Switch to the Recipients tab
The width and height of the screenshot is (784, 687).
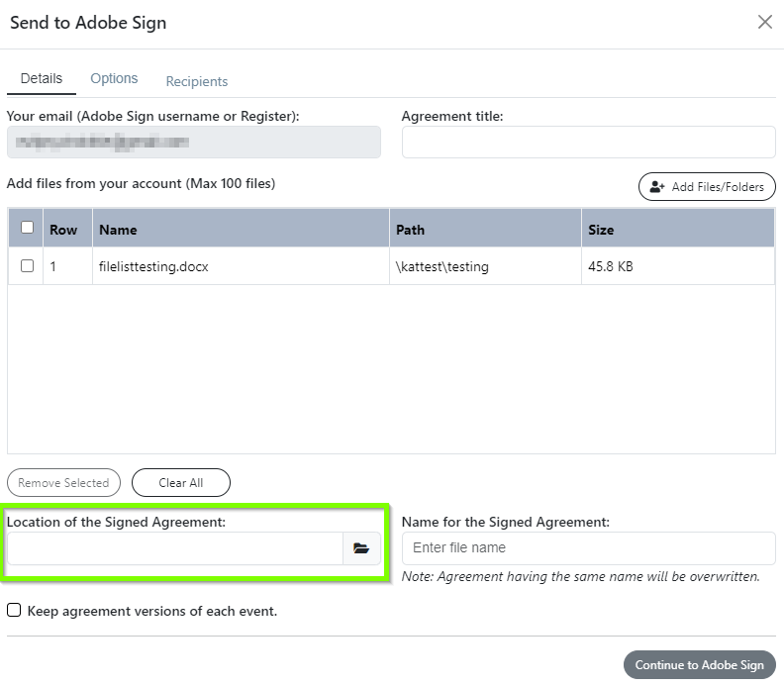(x=197, y=81)
